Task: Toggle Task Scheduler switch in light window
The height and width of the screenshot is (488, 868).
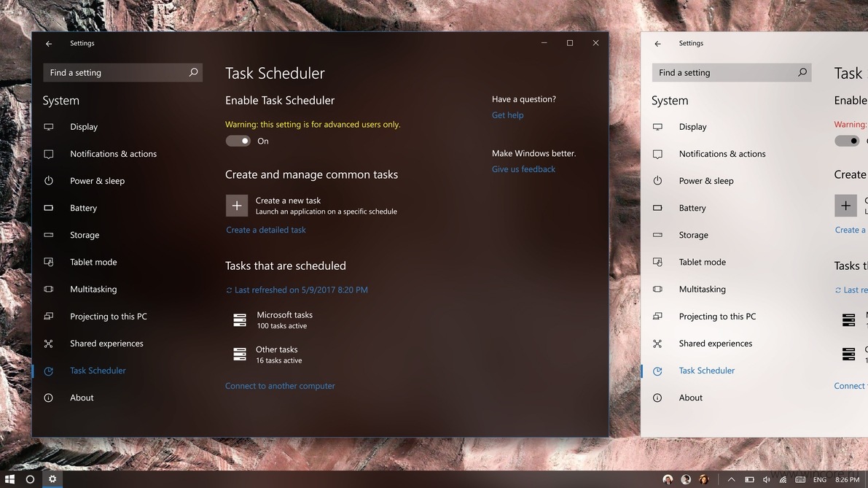Action: (x=847, y=142)
